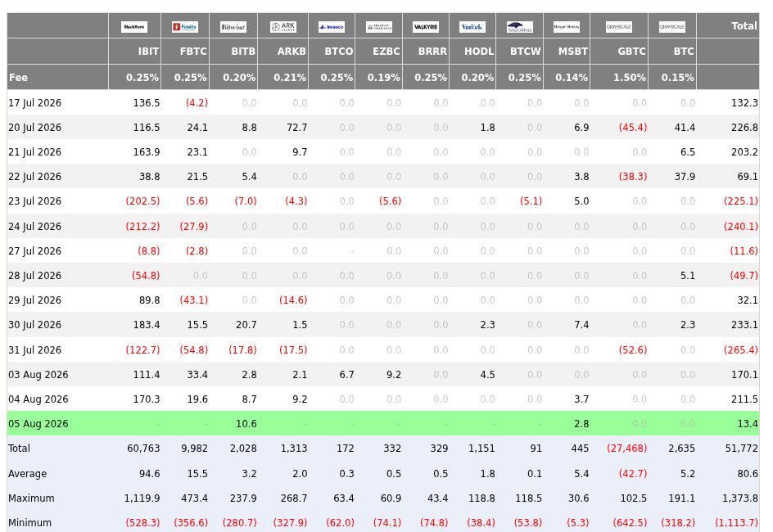Select the GBTC column header
Viewport: 773px width, 532px height.
pyautogui.click(x=631, y=52)
